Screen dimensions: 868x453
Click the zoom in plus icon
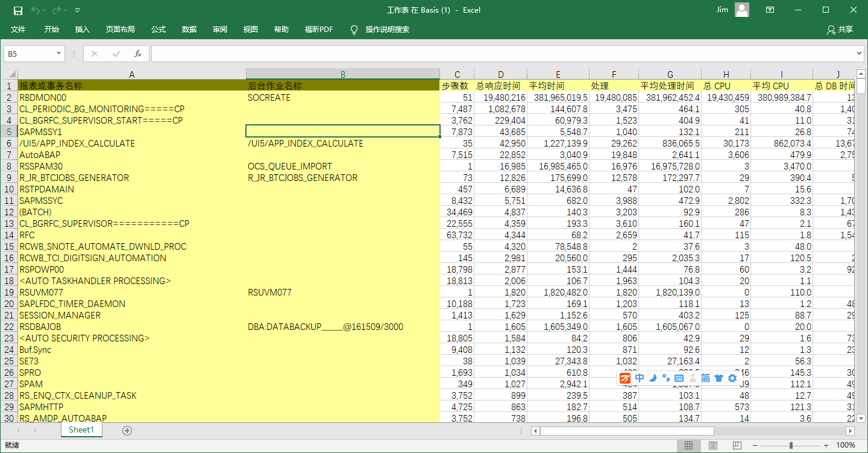826,445
